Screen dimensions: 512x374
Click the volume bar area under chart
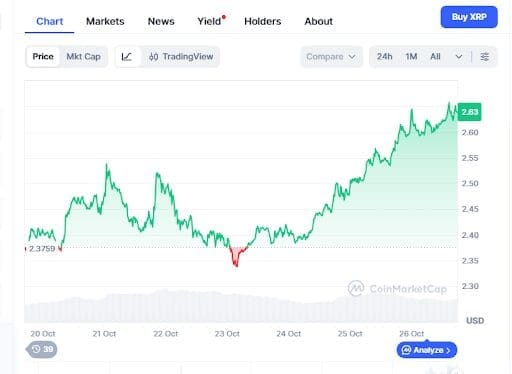(241, 307)
